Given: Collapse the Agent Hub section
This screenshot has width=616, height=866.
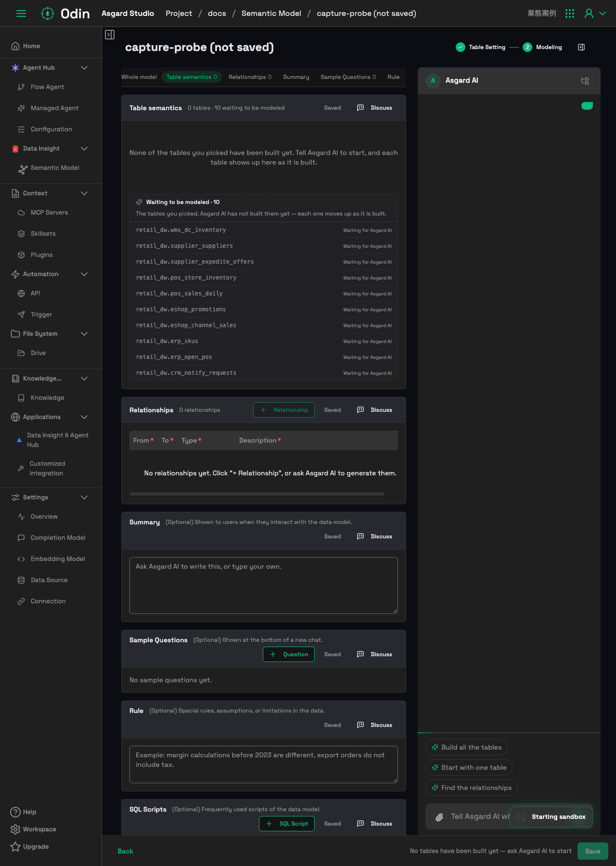Looking at the screenshot, I should [x=84, y=68].
